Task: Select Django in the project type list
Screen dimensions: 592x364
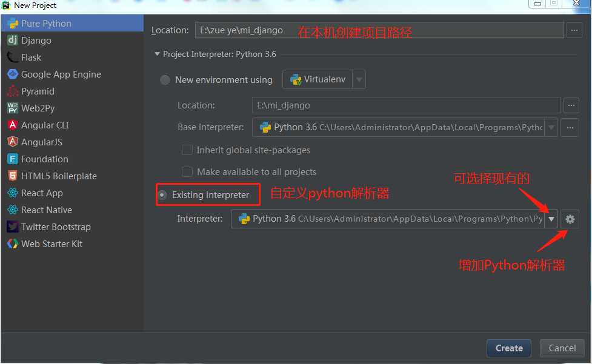Action: coord(72,41)
